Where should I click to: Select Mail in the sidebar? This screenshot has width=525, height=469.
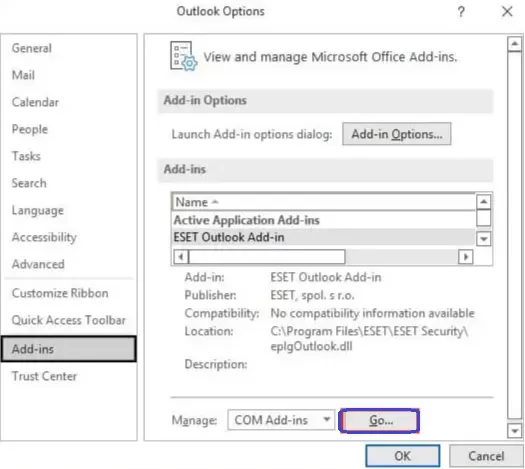pos(23,75)
